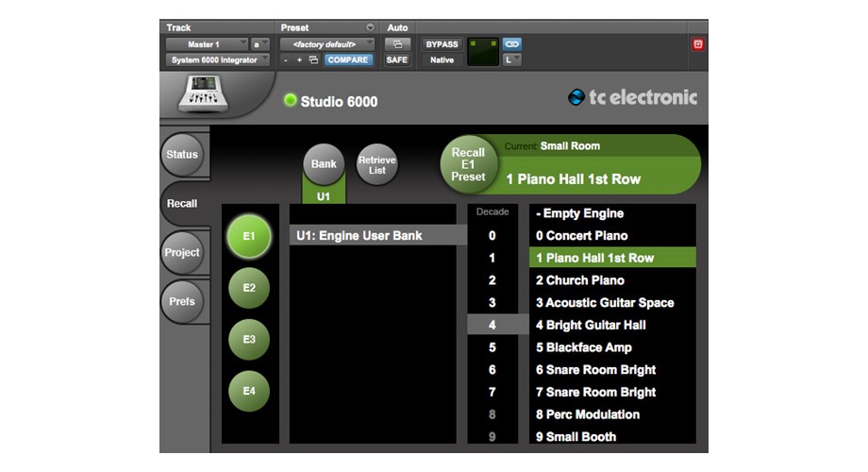Select decade 6
Screen dimensions: 868x472
[x=492, y=369]
